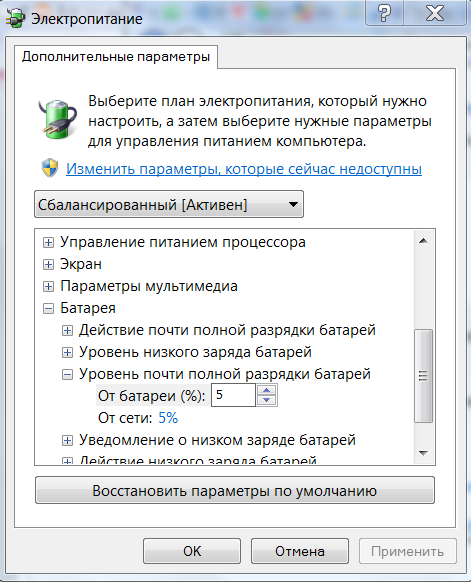This screenshot has height=582, width=471.
Task: Click the spinner down arrow for battery percent
Action: click(266, 400)
